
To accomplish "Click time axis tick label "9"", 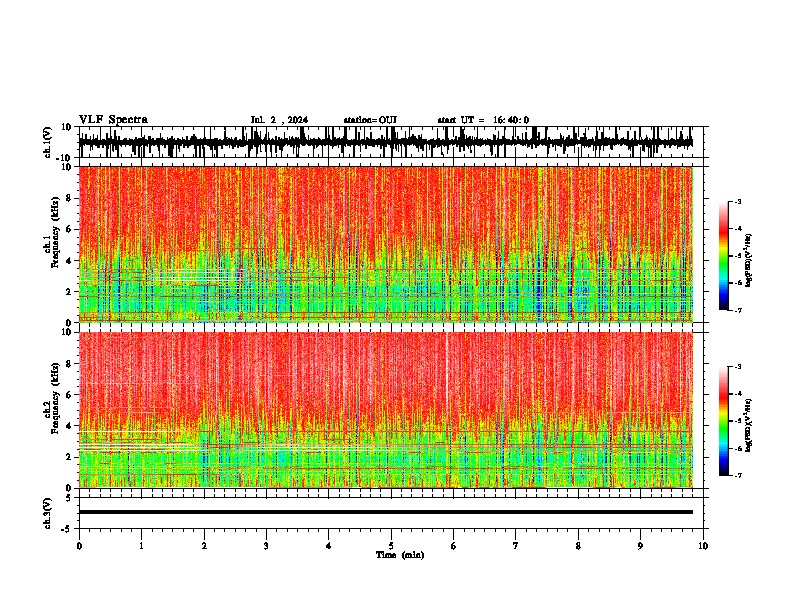I will point(640,546).
